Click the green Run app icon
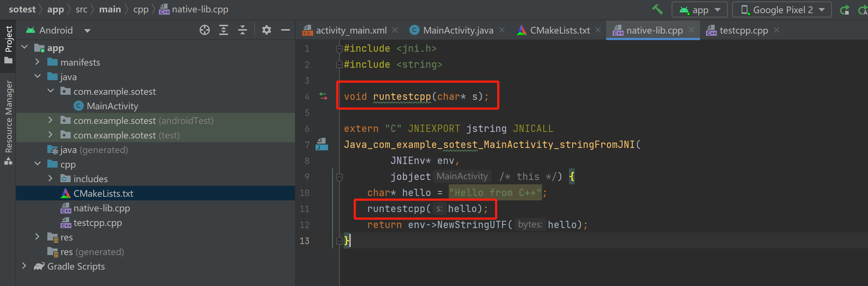The height and width of the screenshot is (286, 868). pos(845,10)
